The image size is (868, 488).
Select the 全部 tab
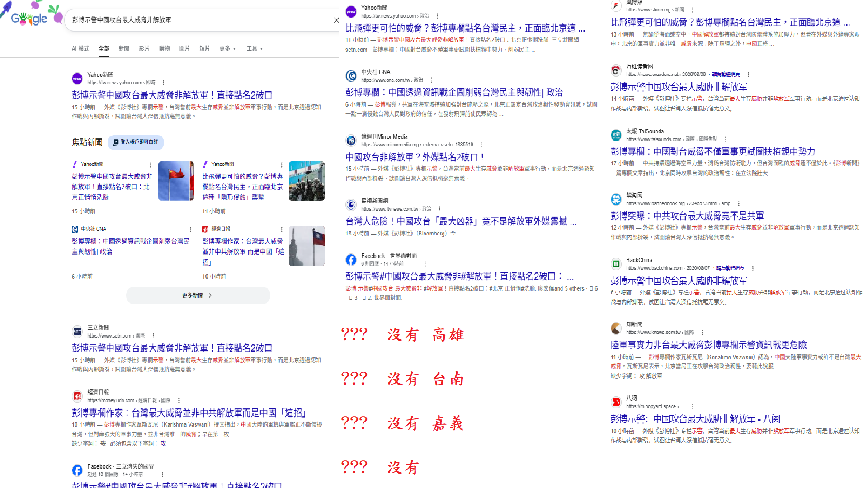pyautogui.click(x=104, y=49)
